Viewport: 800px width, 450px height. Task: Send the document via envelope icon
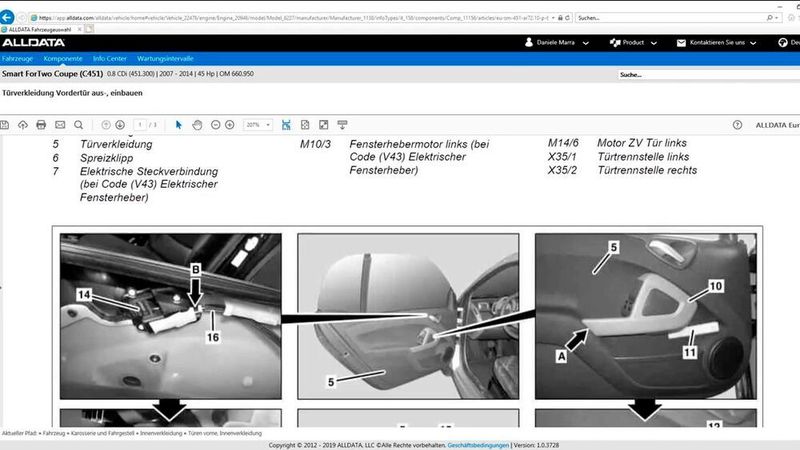point(60,125)
